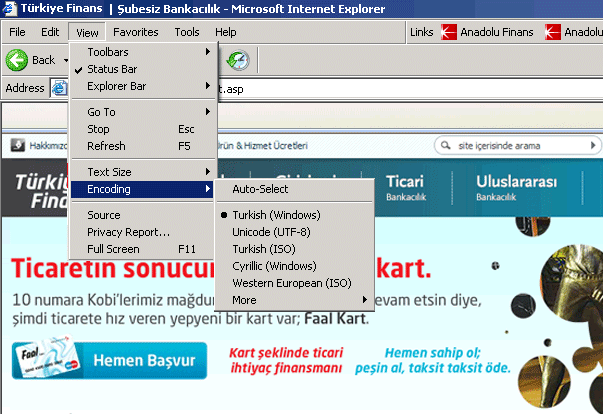Viewport: 603px width, 414px height.
Task: Choose Full Screen from the View menu
Action: point(142,249)
